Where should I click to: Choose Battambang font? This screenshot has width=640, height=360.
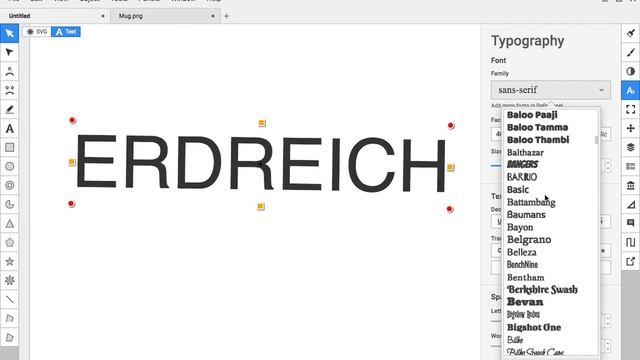531,202
